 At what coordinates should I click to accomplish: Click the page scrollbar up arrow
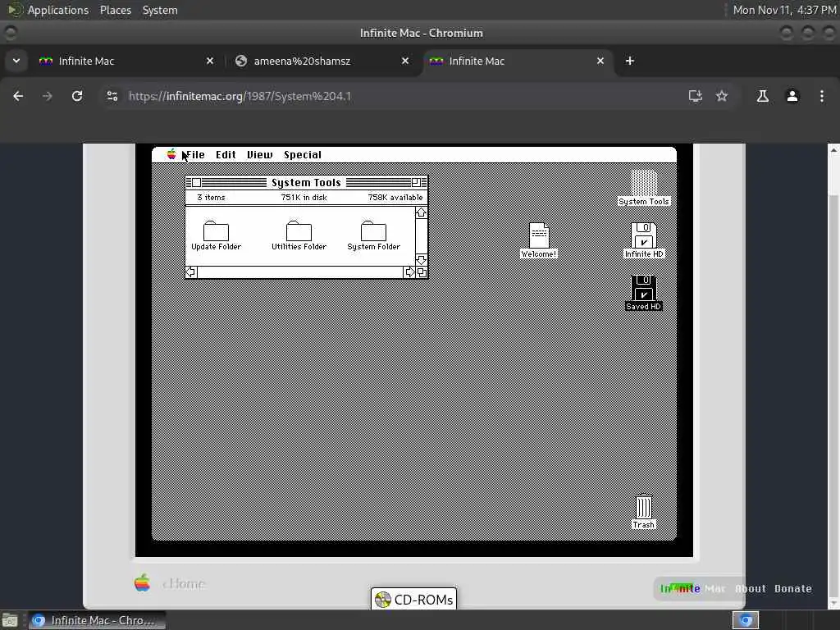point(833,151)
